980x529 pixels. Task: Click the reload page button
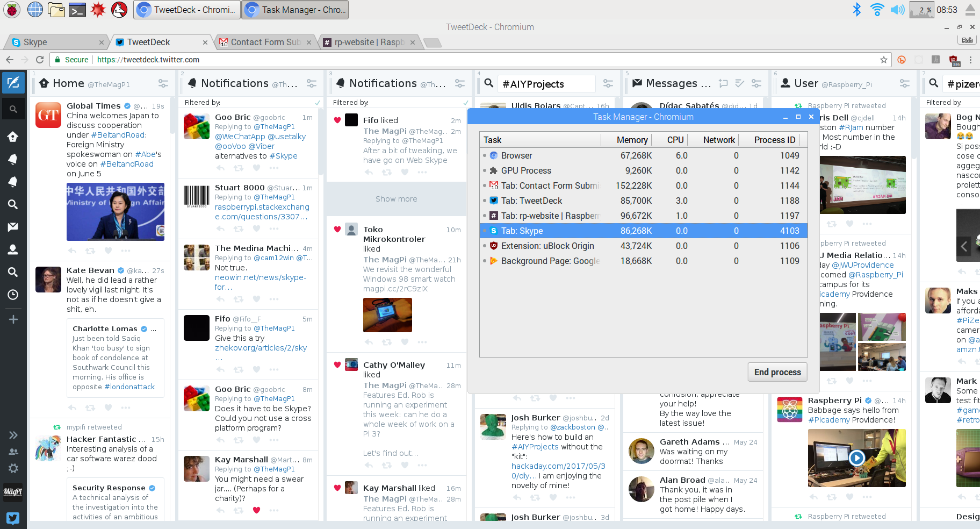[40, 60]
